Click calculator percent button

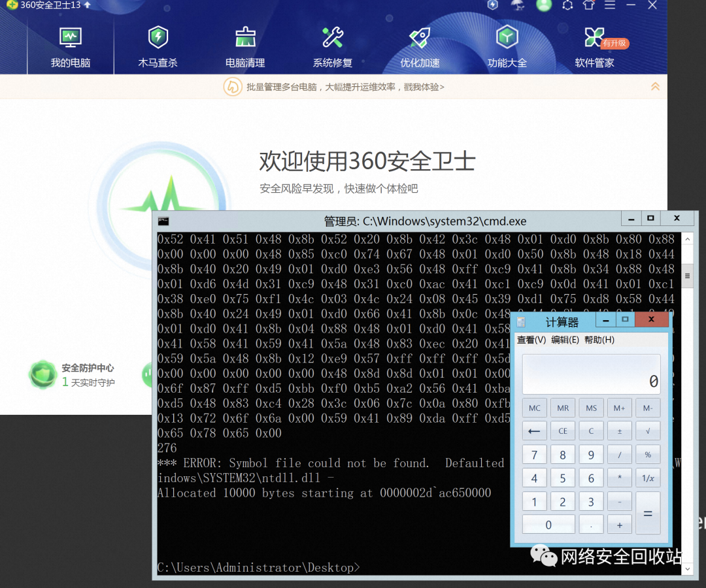click(x=648, y=455)
